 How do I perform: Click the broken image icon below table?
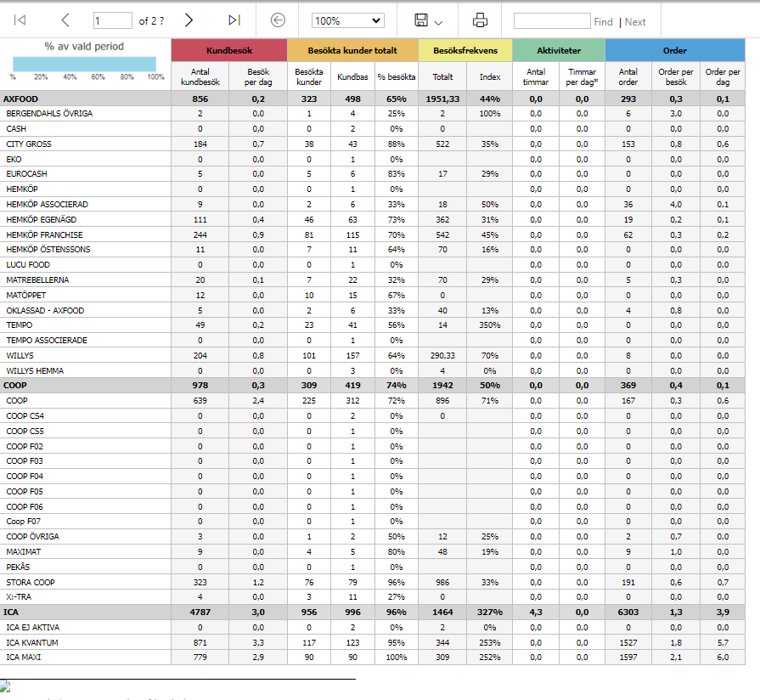(x=5, y=686)
